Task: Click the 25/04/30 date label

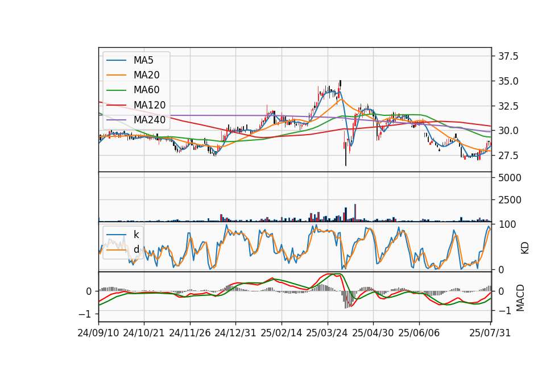Action: click(373, 333)
